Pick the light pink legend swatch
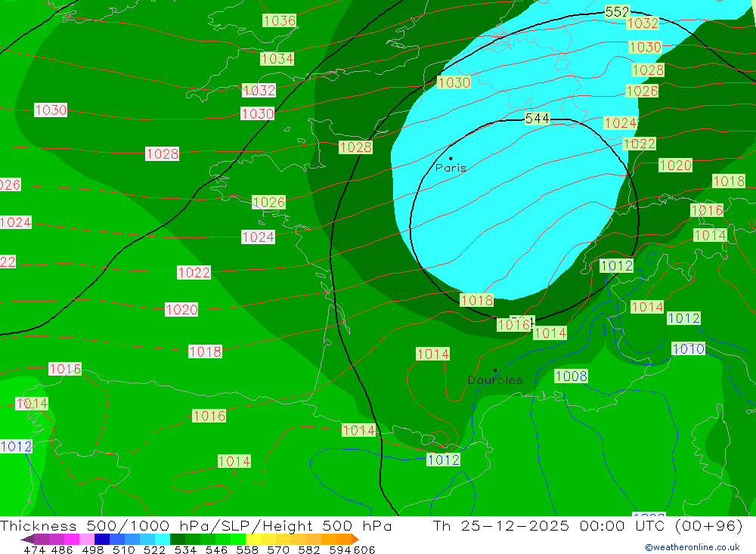 [x=87, y=539]
